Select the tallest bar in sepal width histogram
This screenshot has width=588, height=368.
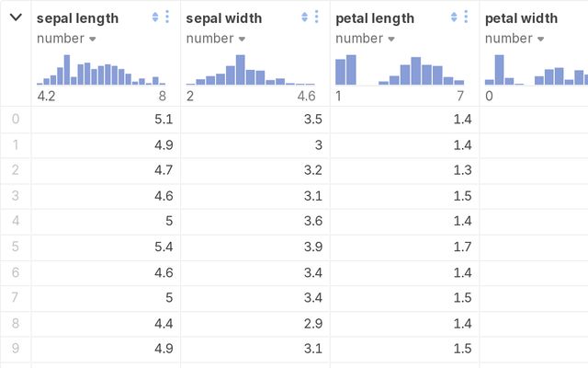coord(240,70)
